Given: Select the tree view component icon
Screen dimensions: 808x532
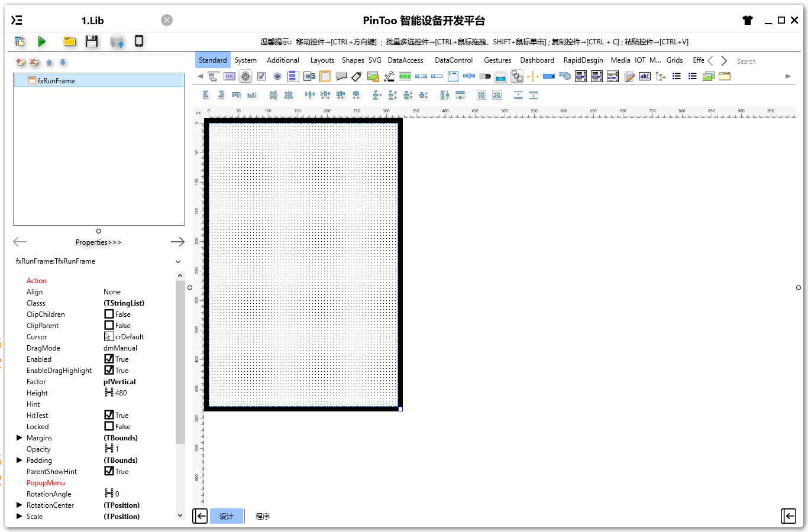Looking at the screenshot, I should point(661,76).
